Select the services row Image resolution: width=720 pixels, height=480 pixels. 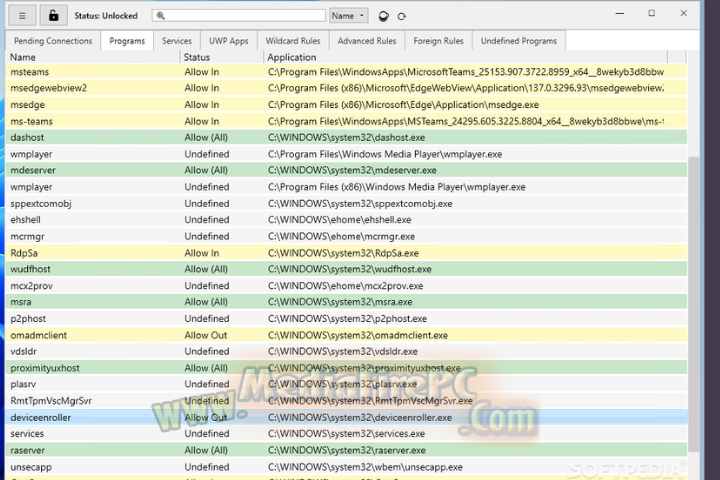[347, 434]
